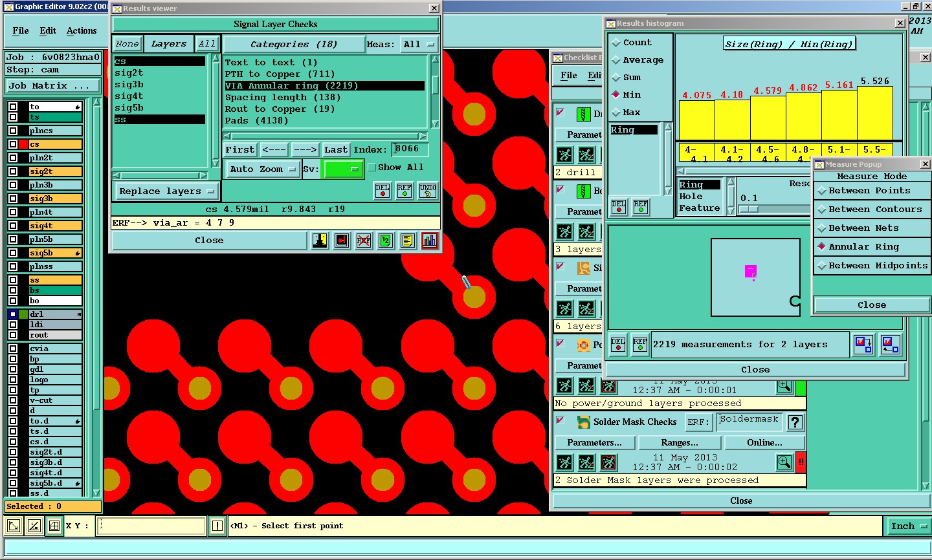The height and width of the screenshot is (560, 932).
Task: Click the Index input field
Action: point(410,149)
